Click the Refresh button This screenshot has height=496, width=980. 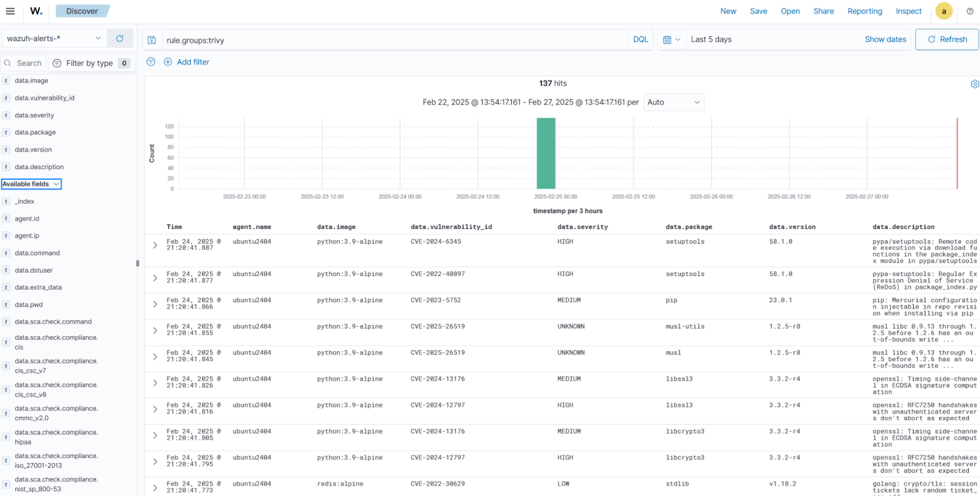(x=947, y=39)
